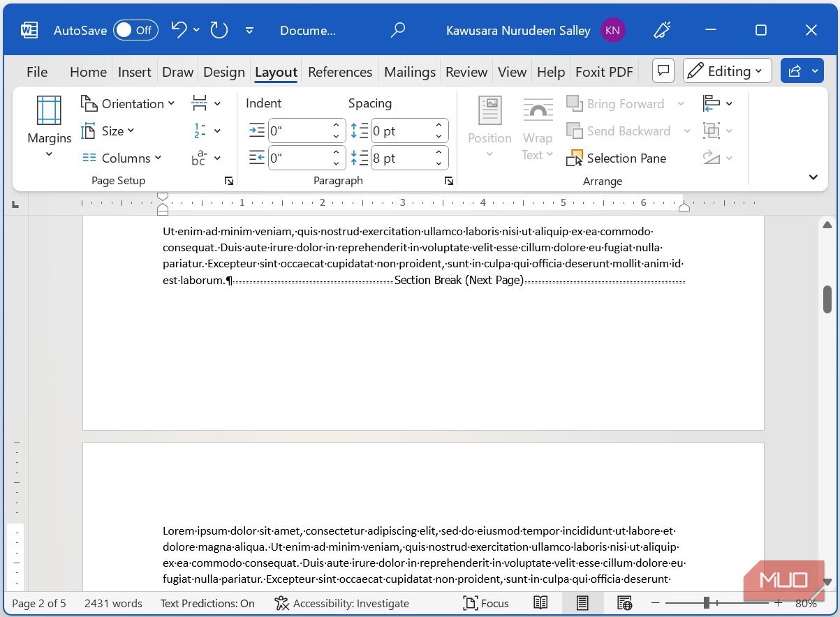Click the Spacing After 8 pt field
The image size is (840, 617).
401,158
